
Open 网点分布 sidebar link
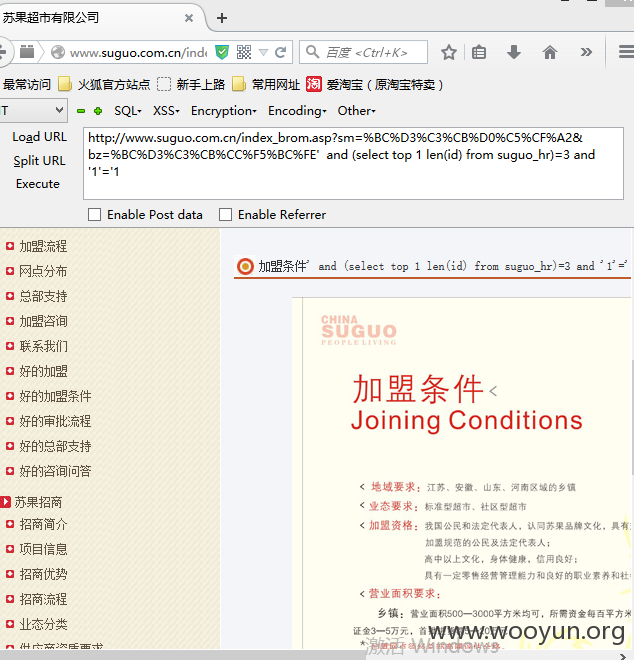[43, 271]
